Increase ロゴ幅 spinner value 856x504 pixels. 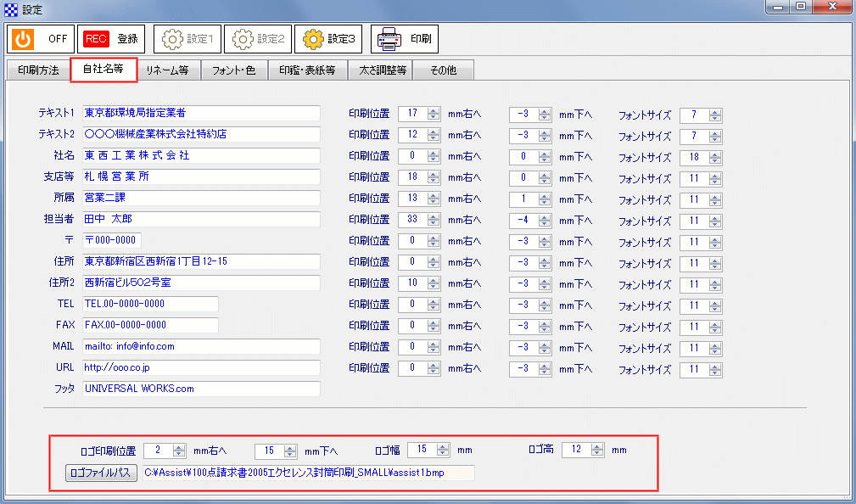445,446
